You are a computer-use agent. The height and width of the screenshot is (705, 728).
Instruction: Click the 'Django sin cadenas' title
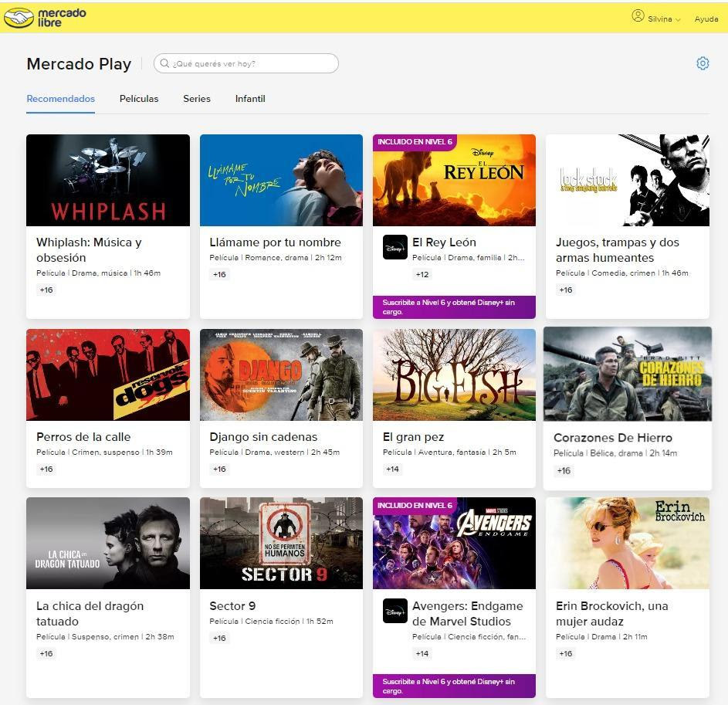263,436
